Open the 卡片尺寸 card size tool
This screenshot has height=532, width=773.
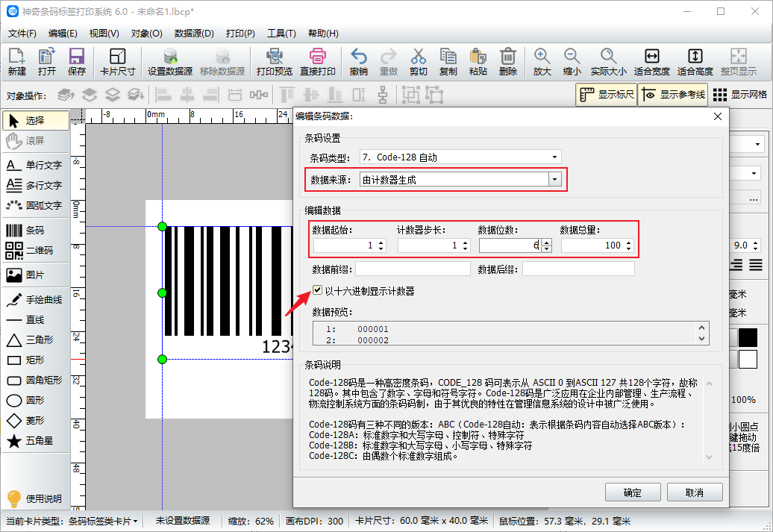tap(117, 62)
